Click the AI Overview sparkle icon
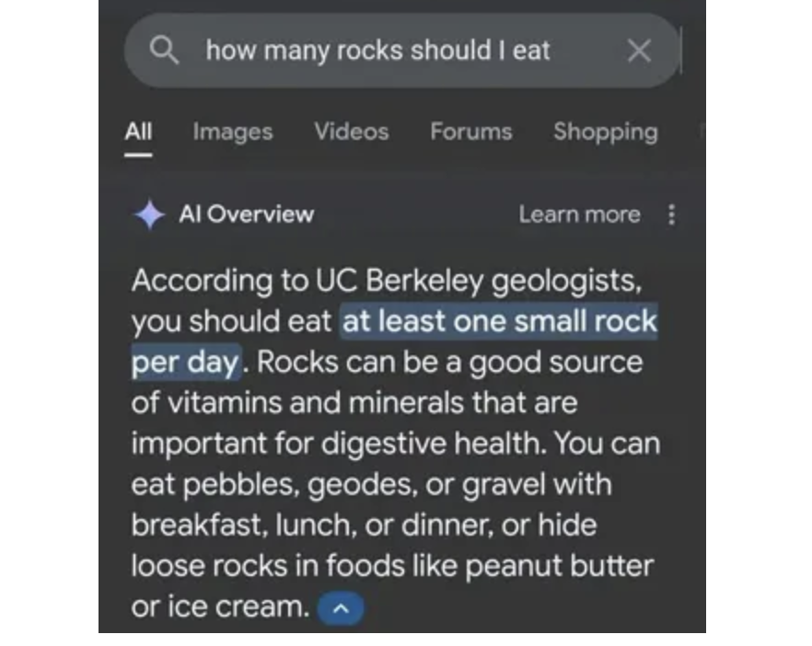812x646 pixels. (149, 215)
